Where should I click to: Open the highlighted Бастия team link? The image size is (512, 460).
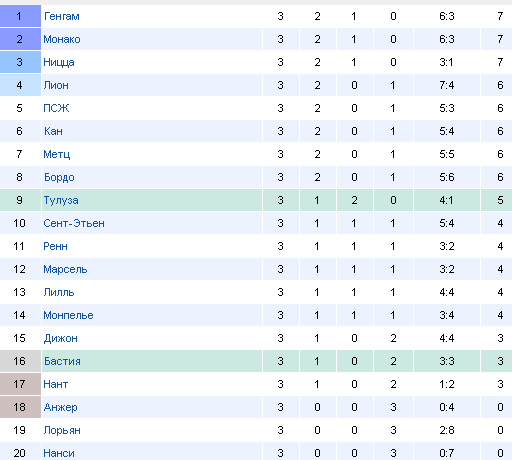click(x=62, y=361)
